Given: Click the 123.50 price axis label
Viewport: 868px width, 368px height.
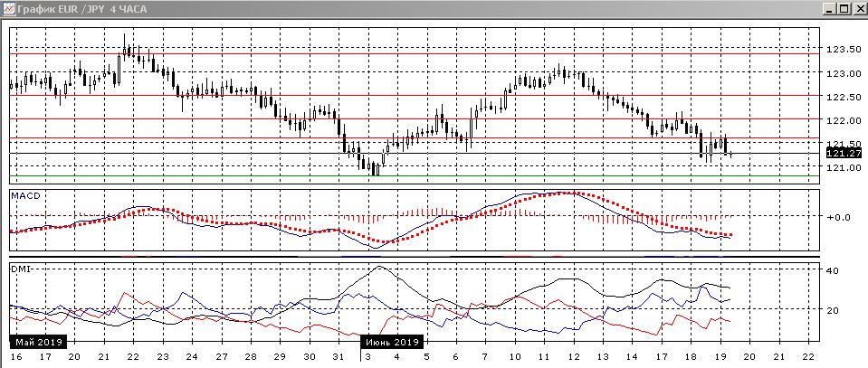Looking at the screenshot, I should 842,50.
